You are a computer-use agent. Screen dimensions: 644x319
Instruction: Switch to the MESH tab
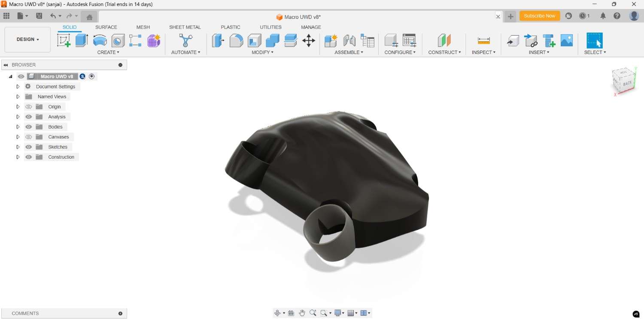coord(143,27)
